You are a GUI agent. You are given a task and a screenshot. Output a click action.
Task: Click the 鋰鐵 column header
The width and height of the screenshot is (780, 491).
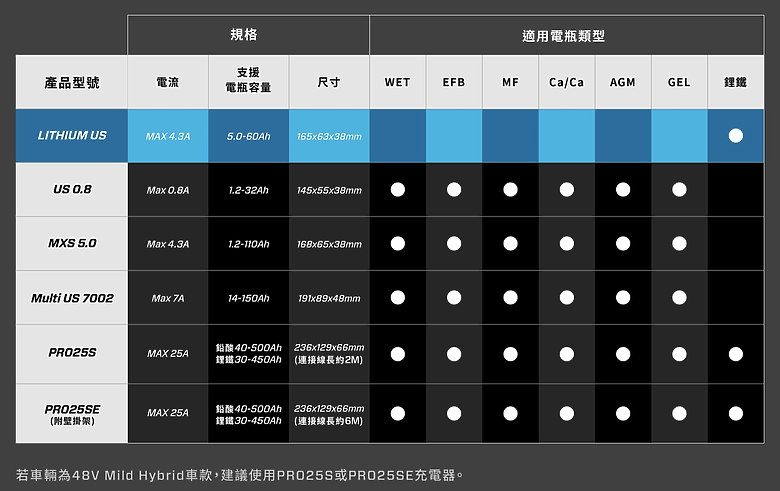pos(735,82)
